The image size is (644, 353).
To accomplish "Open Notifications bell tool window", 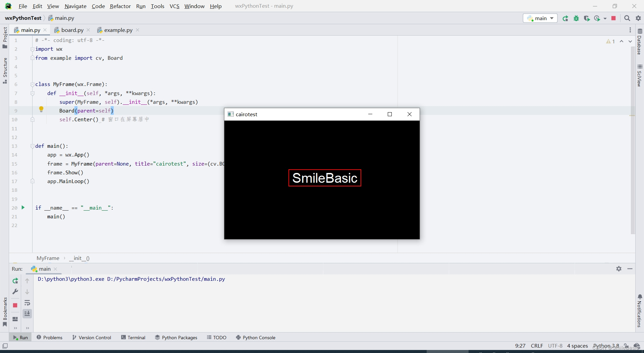I will [640, 311].
